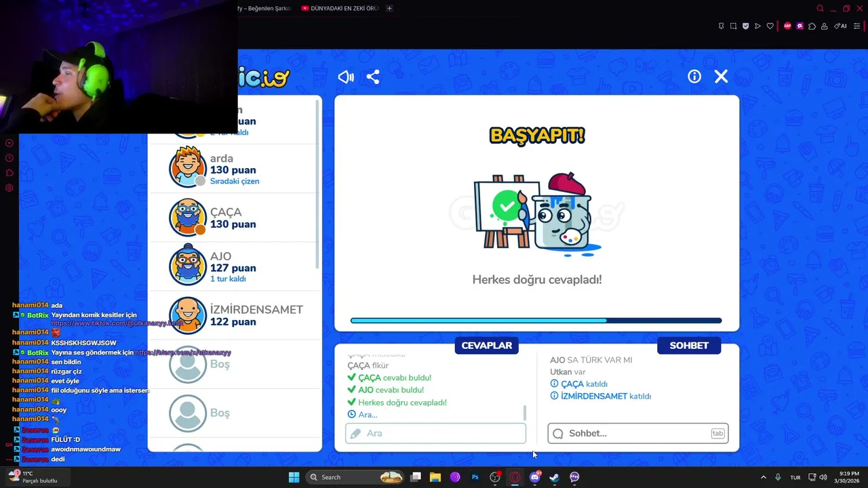Image resolution: width=868 pixels, height=488 pixels.
Task: Click the taskbar Search box
Action: click(355, 477)
